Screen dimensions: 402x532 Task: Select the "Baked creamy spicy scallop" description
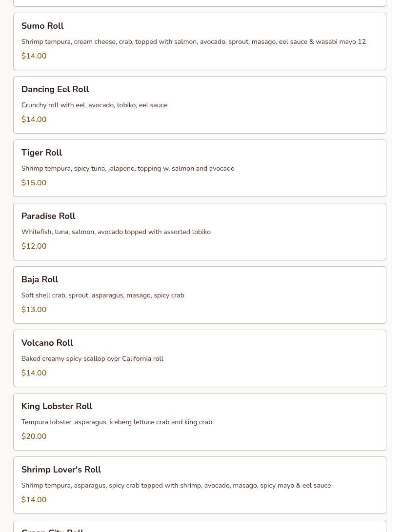[x=92, y=359]
